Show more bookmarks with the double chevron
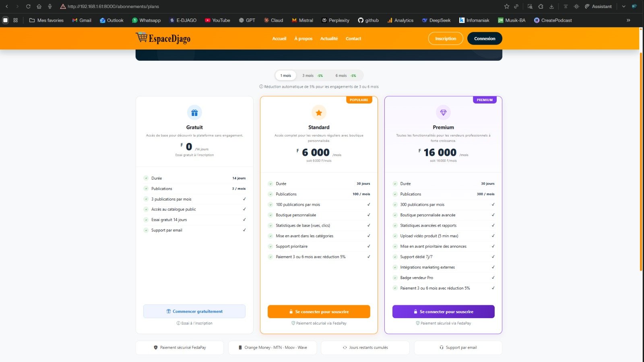 tap(628, 20)
